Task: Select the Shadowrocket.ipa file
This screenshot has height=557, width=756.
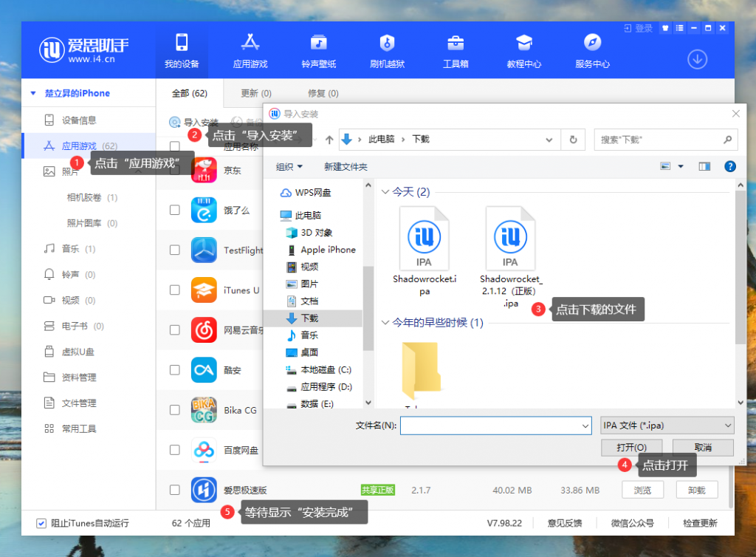Action: pyautogui.click(x=425, y=250)
